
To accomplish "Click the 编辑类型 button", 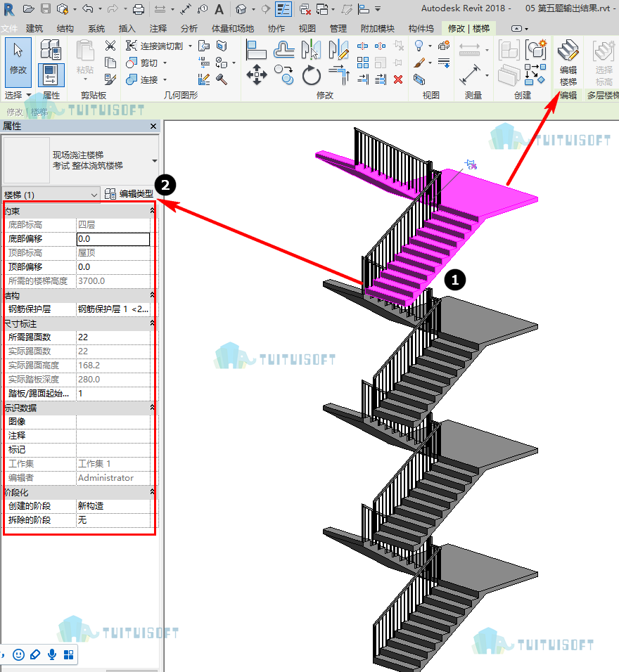I will (129, 194).
